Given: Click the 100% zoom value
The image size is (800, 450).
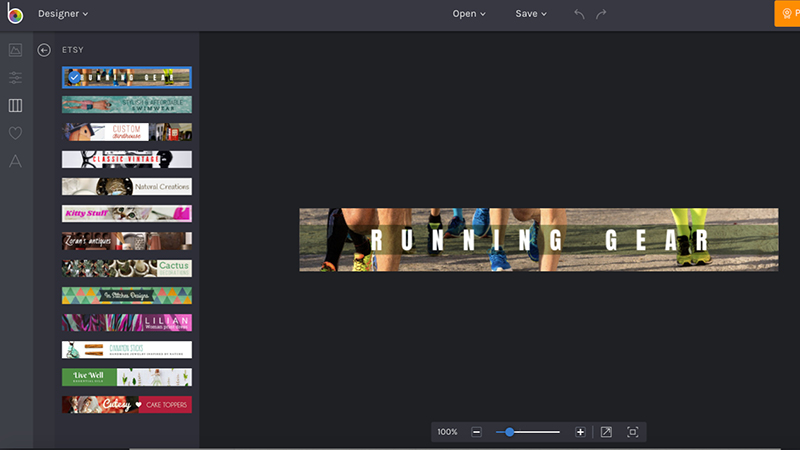Looking at the screenshot, I should pyautogui.click(x=447, y=432).
